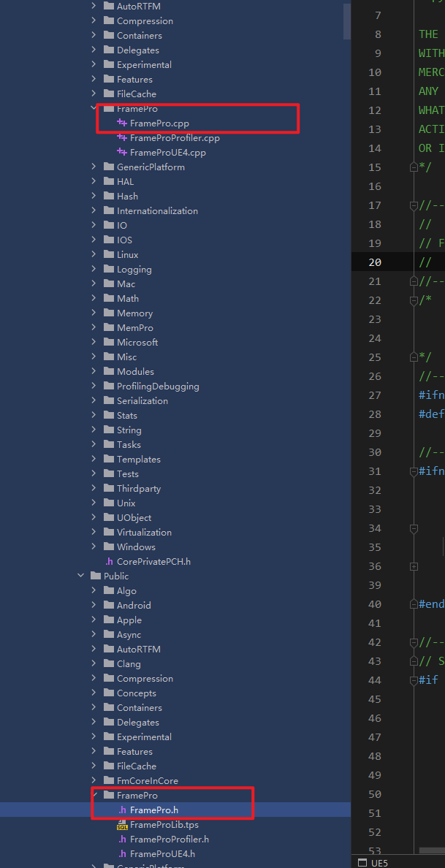Click the UE5 status bar icon
Image resolution: width=445 pixels, height=868 pixels.
tap(362, 862)
